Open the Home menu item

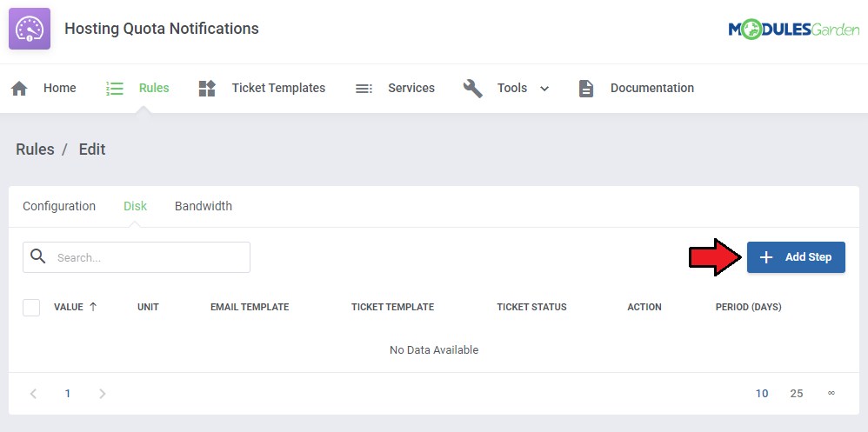pyautogui.click(x=60, y=88)
